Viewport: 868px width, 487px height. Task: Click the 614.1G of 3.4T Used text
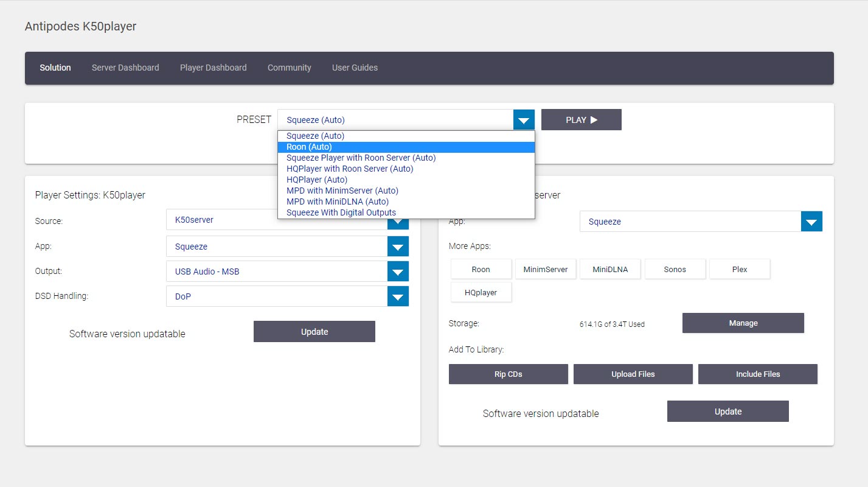click(612, 324)
